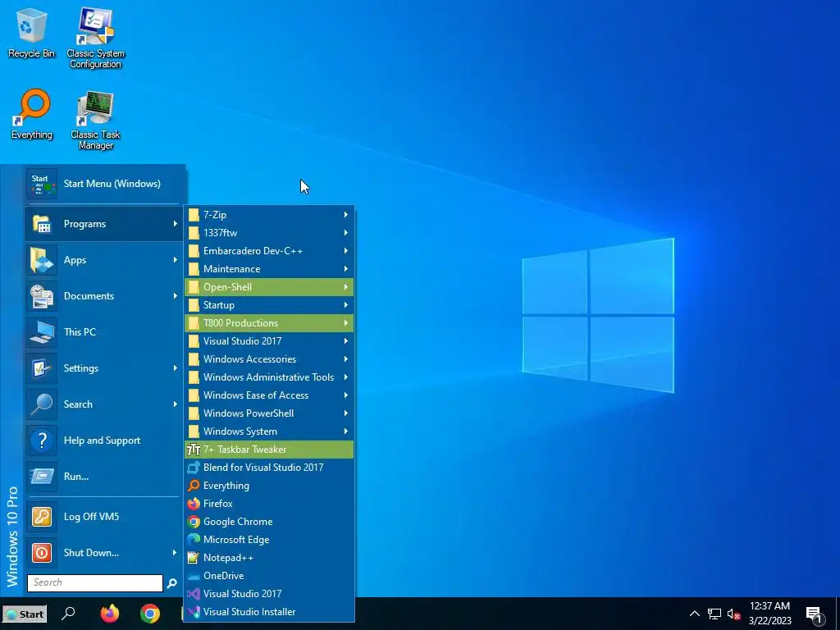This screenshot has width=840, height=630.
Task: Open the Windows PowerShell folder
Action: point(269,413)
